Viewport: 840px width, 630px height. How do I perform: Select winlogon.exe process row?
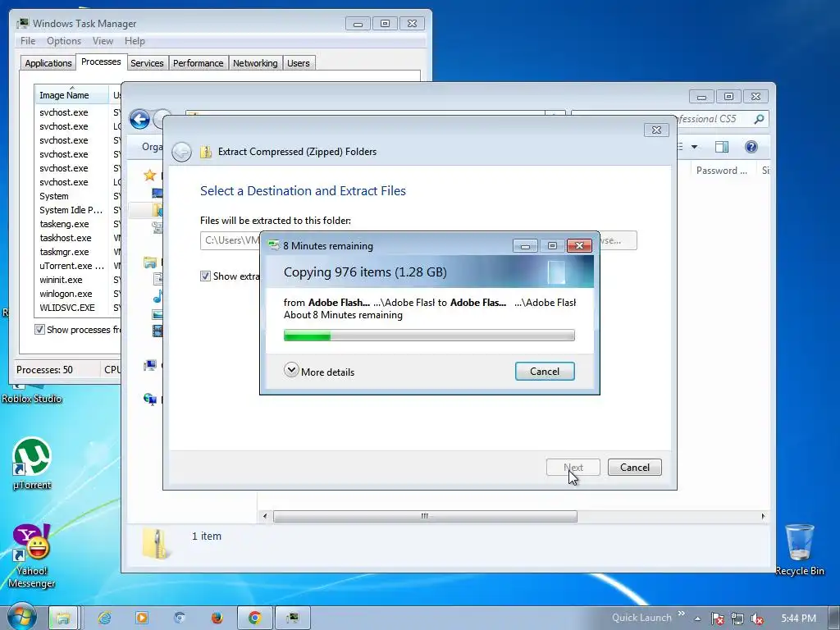point(78,294)
